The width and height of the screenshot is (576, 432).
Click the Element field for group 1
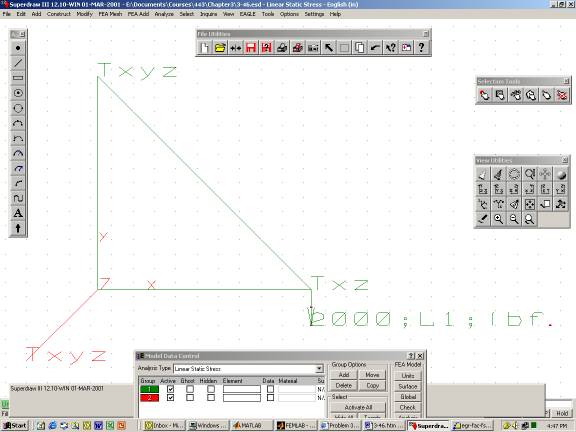point(242,389)
